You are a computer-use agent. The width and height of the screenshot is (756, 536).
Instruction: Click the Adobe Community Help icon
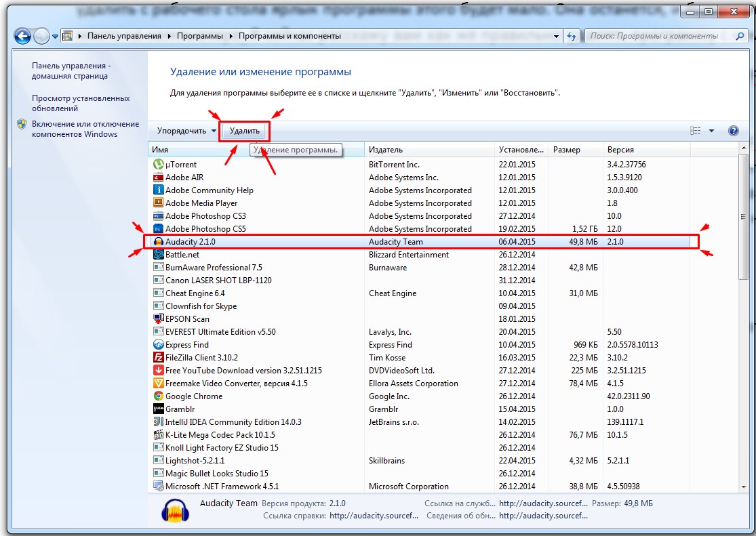click(158, 190)
